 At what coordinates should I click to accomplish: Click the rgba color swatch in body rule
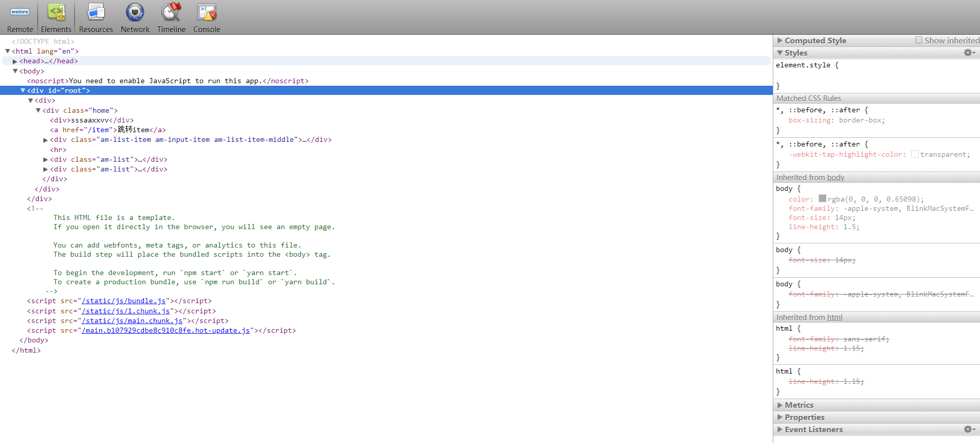822,198
